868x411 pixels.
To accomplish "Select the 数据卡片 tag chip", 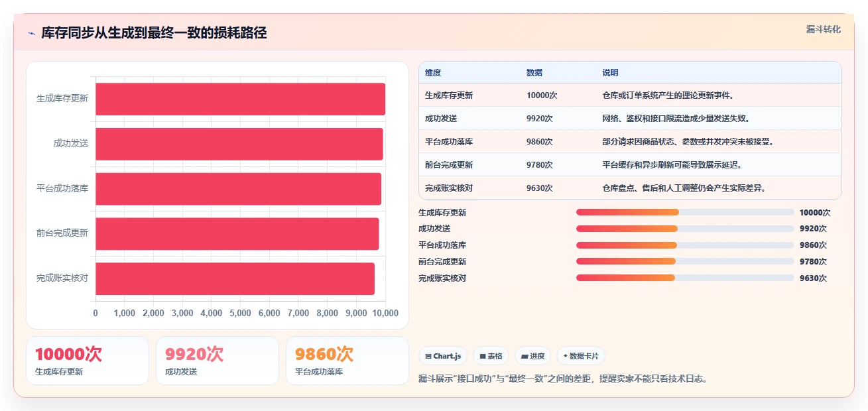I will click(581, 356).
